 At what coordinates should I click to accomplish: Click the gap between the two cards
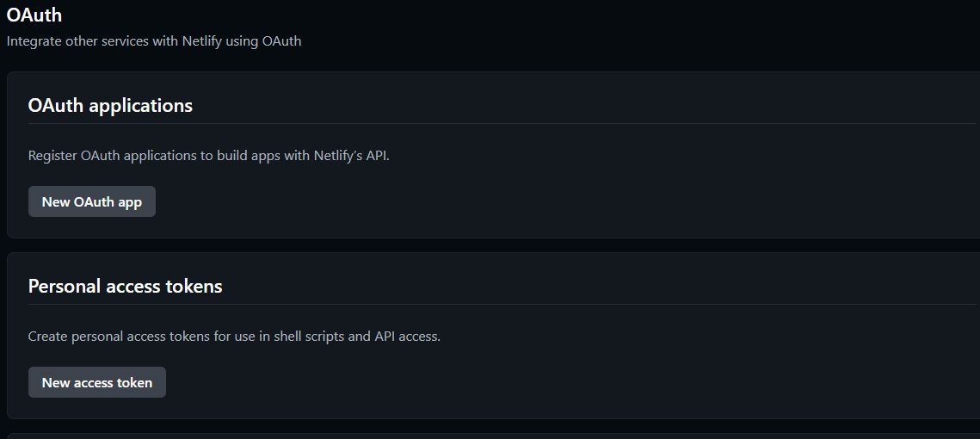(x=493, y=245)
